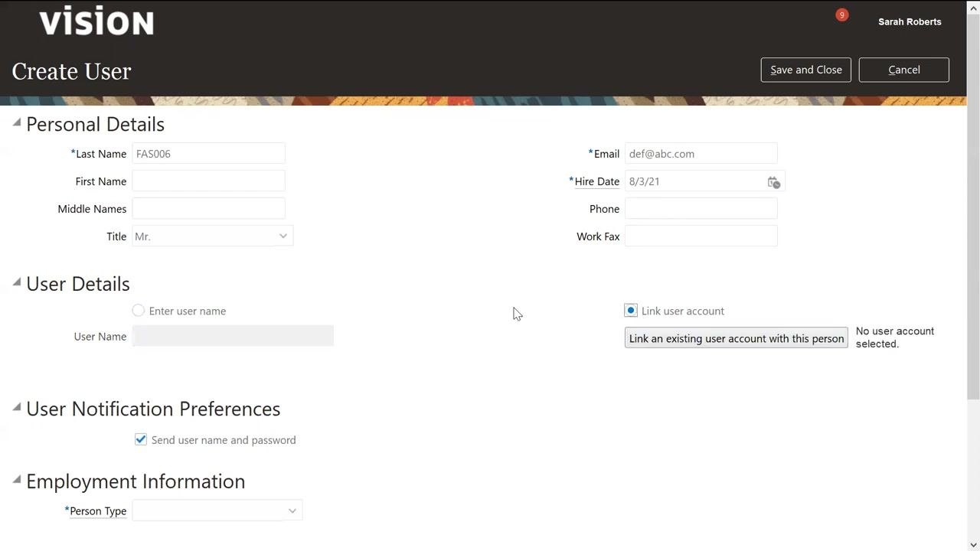Uncheck Send user name and password

click(141, 440)
